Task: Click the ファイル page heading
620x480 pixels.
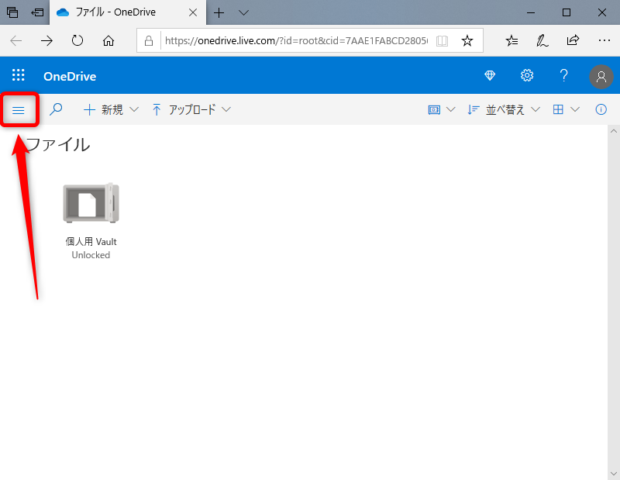Action: (x=58, y=145)
